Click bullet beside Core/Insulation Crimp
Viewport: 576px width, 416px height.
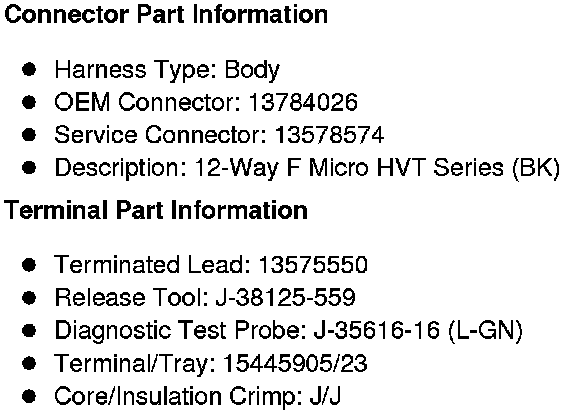pyautogui.click(x=29, y=396)
